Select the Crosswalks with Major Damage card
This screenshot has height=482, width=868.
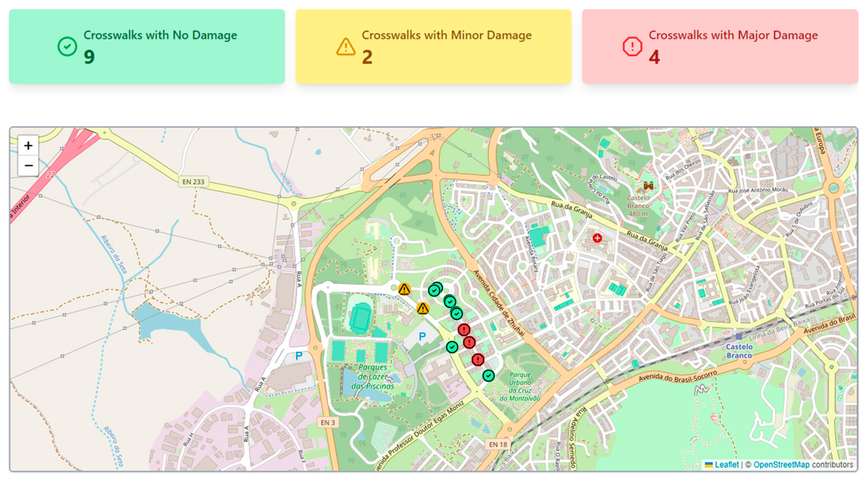[x=720, y=46]
